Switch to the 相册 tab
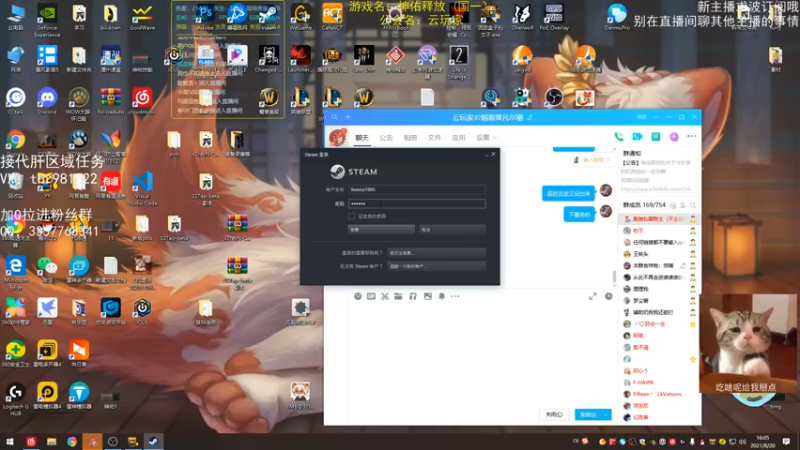This screenshot has height=450, width=800. tap(410, 138)
